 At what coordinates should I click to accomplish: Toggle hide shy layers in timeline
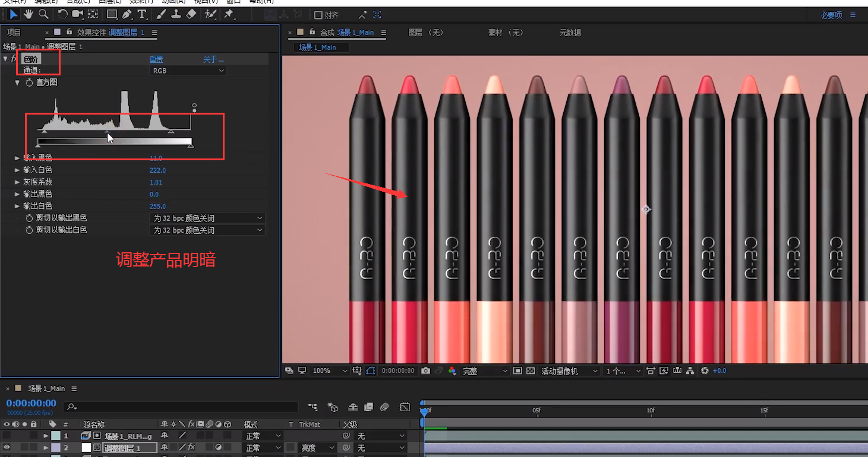click(x=353, y=407)
